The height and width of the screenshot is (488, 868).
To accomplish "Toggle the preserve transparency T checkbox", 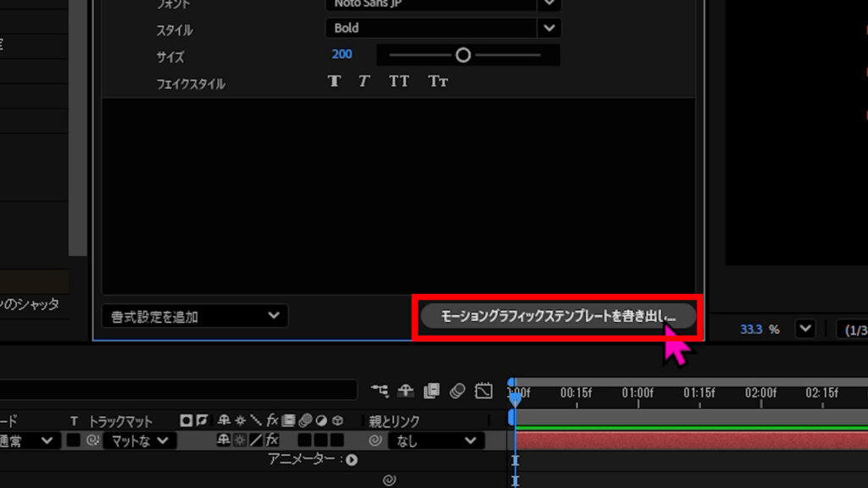I will coord(74,441).
